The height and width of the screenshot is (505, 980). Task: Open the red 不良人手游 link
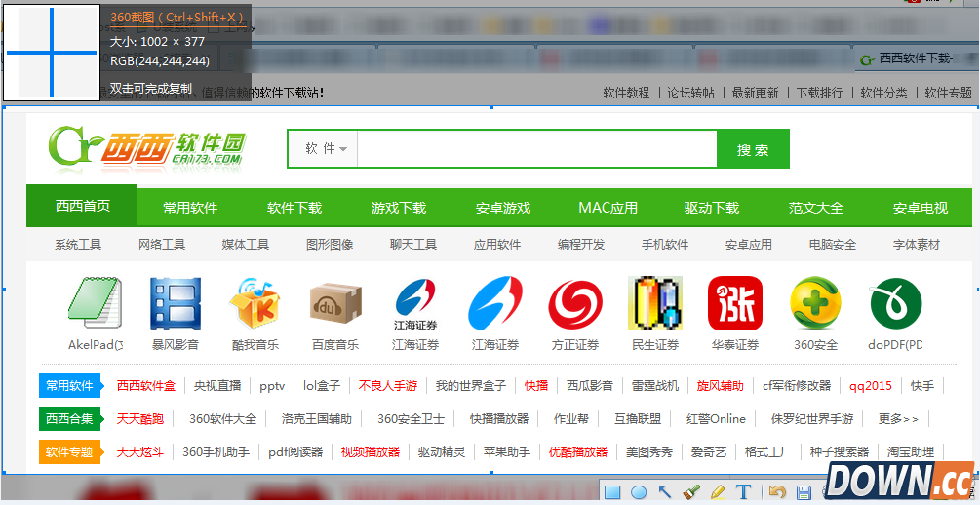click(387, 386)
